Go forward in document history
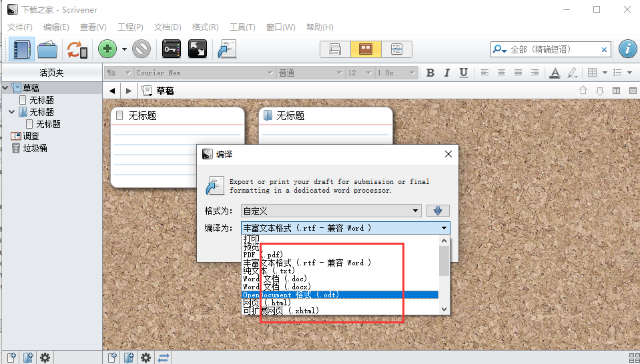 (129, 91)
